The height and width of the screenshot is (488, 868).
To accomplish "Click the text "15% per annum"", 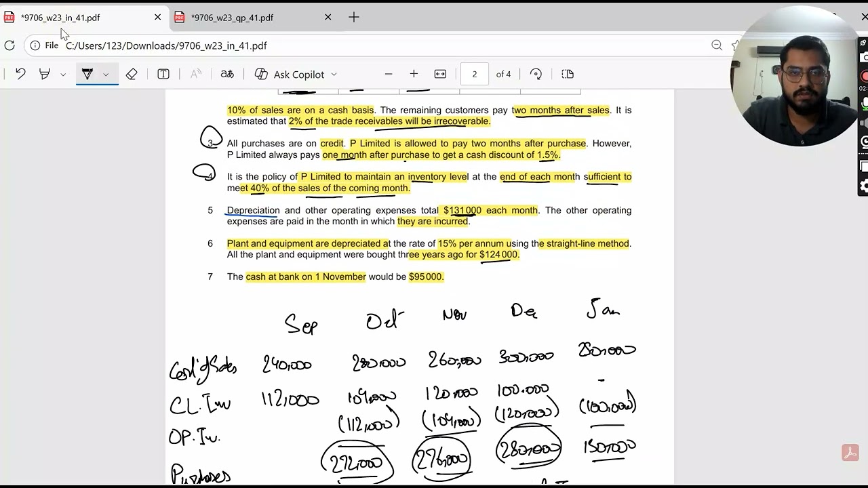I will 473,243.
